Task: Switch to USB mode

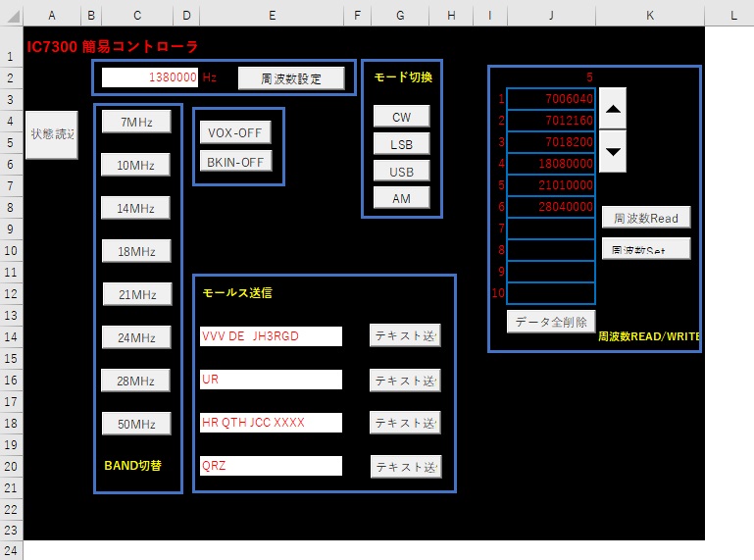Action: pos(401,172)
